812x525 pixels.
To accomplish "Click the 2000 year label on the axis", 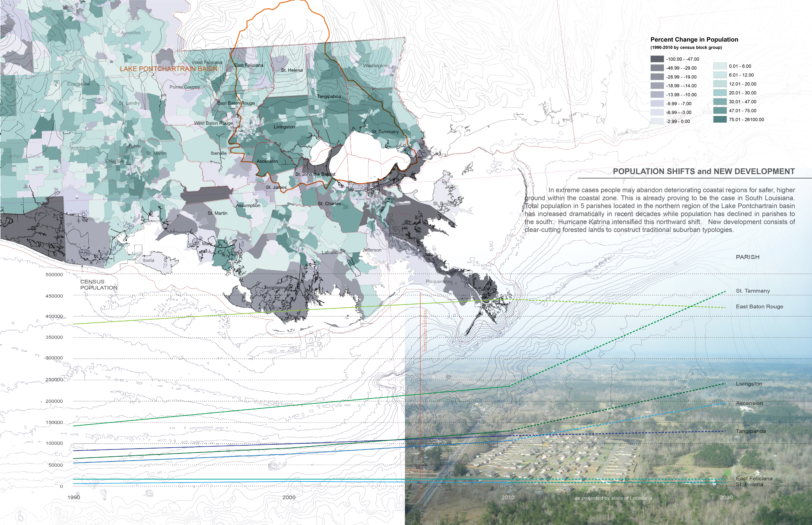I will (x=289, y=497).
